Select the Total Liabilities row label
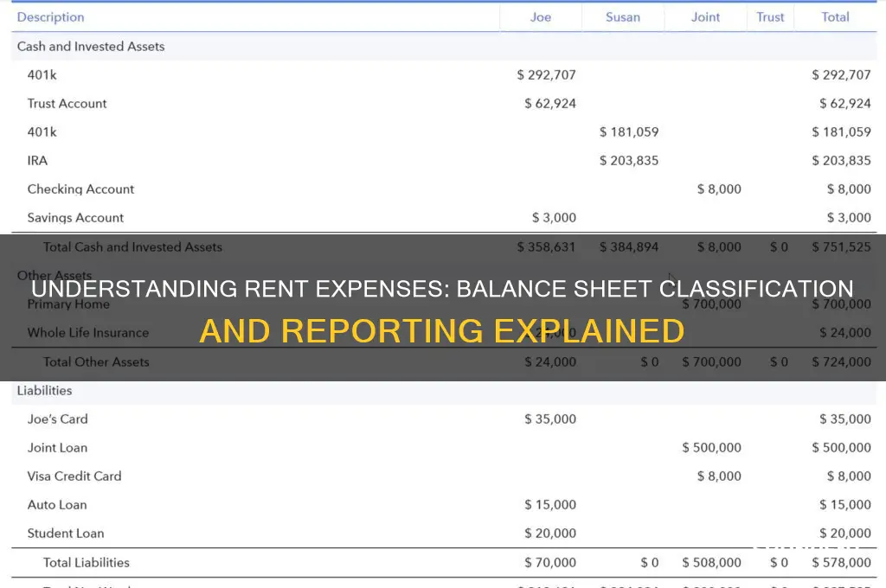Viewport: 886px width, 588px height. (x=87, y=563)
